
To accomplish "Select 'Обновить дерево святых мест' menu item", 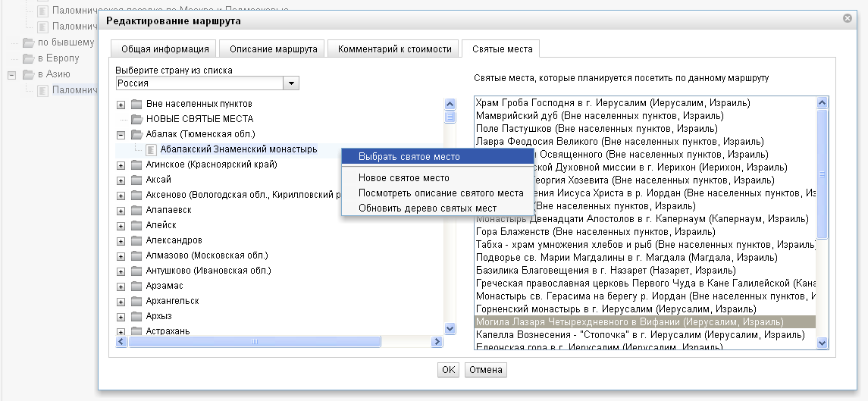I will pyautogui.click(x=428, y=208).
